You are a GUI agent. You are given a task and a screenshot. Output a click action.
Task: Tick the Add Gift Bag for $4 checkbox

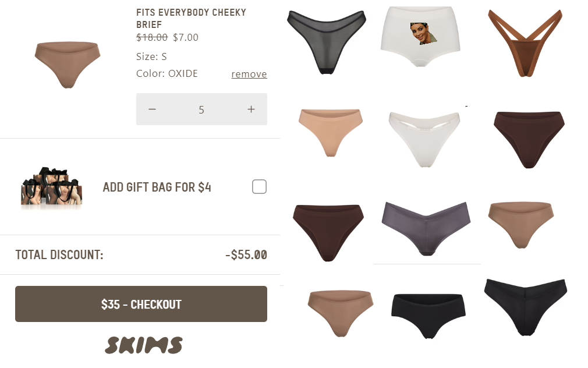click(259, 186)
